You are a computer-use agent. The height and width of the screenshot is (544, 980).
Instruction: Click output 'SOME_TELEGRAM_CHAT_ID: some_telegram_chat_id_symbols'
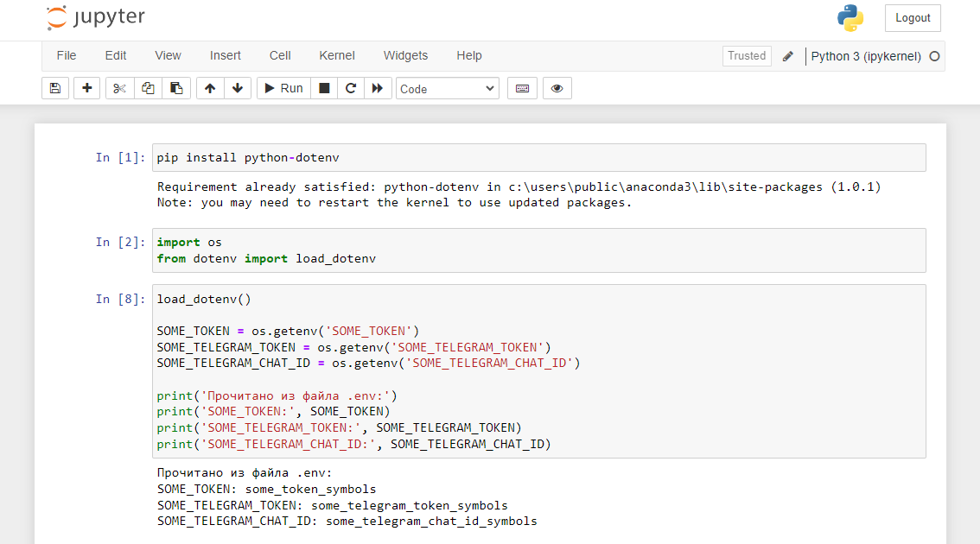(347, 521)
